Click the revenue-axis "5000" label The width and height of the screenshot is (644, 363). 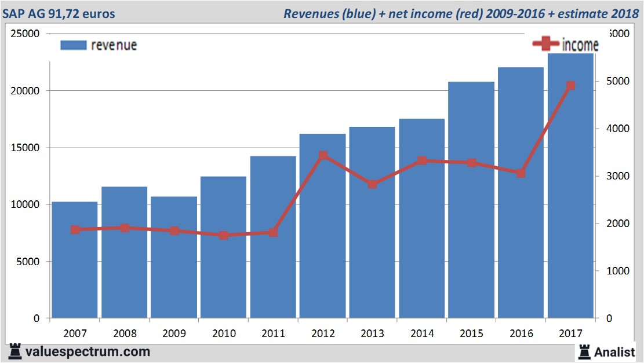point(28,262)
